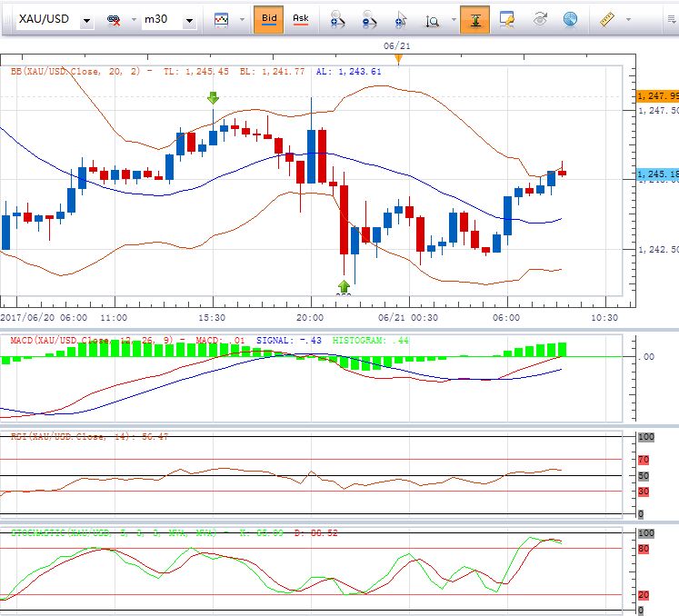Open the ruler tool dropdown arrow

coord(629,19)
